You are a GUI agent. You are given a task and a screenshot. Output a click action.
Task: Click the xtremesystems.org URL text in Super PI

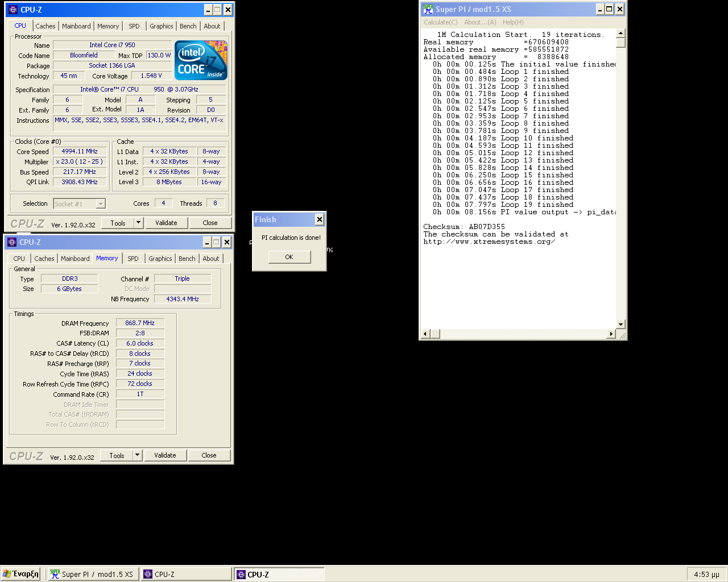[489, 242]
